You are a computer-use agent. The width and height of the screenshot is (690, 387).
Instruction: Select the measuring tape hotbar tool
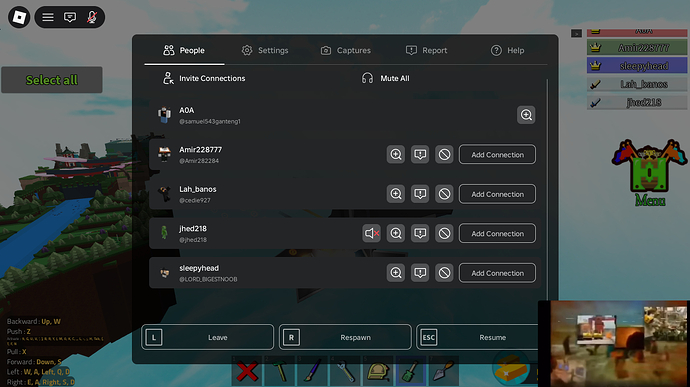pos(378,371)
